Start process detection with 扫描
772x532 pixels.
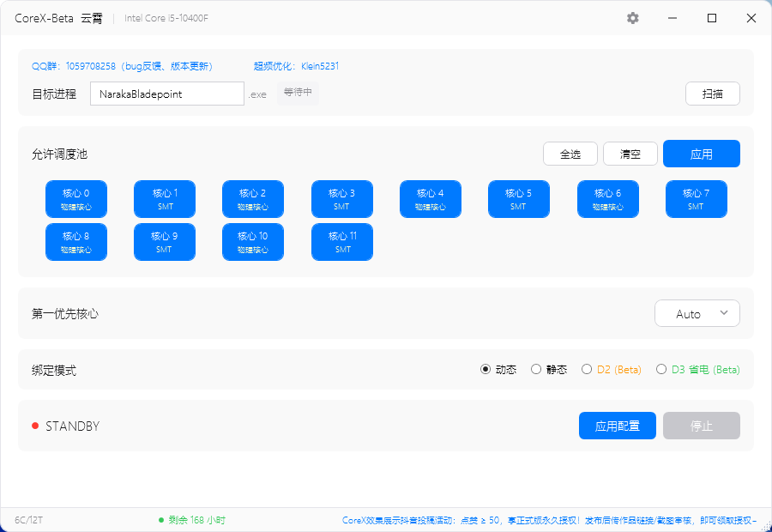click(712, 93)
